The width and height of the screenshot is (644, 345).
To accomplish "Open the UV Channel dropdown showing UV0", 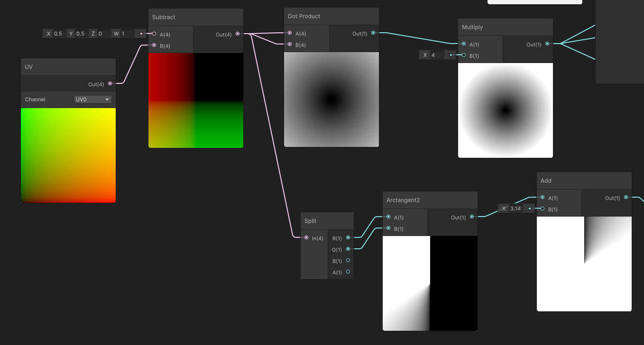I will tap(93, 100).
